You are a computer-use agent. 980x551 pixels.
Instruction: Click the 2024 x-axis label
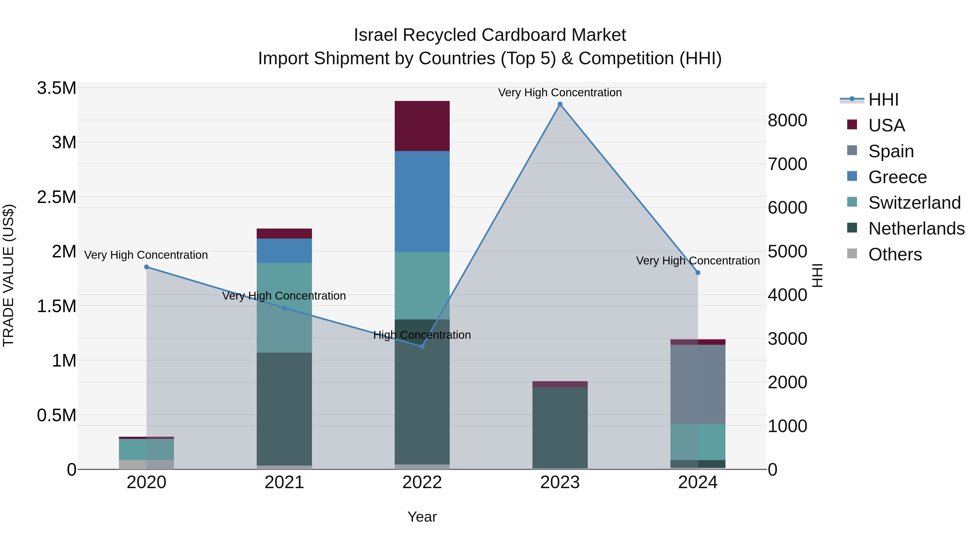698,482
